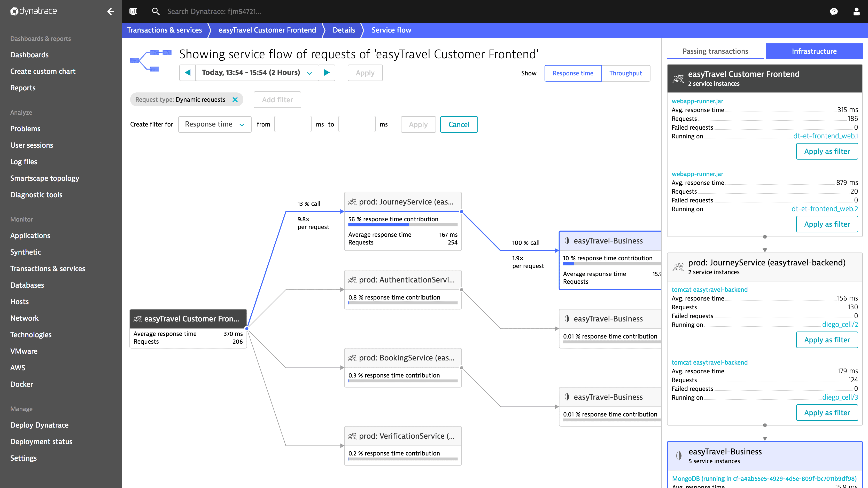Open the dashboard grid icon in top bar

(133, 11)
